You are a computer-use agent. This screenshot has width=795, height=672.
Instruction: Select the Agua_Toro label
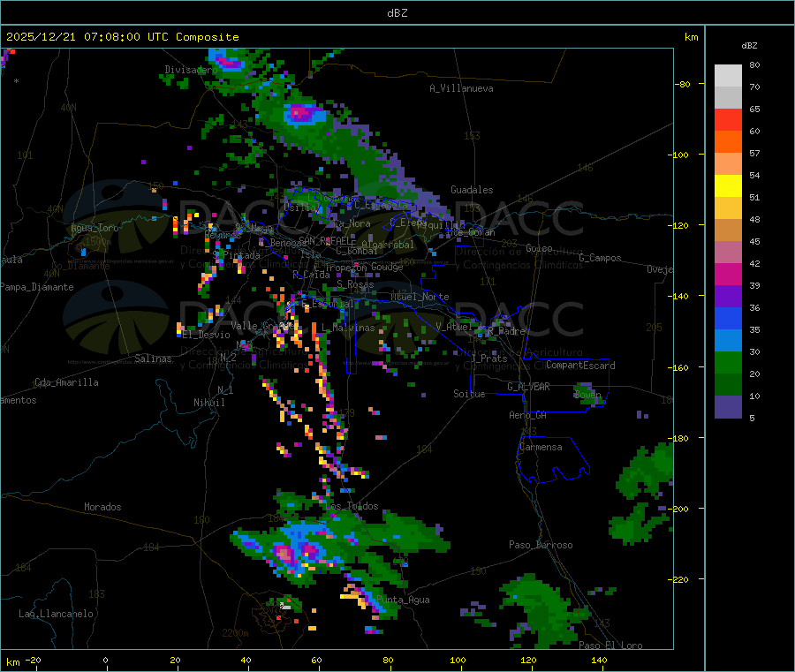95,228
